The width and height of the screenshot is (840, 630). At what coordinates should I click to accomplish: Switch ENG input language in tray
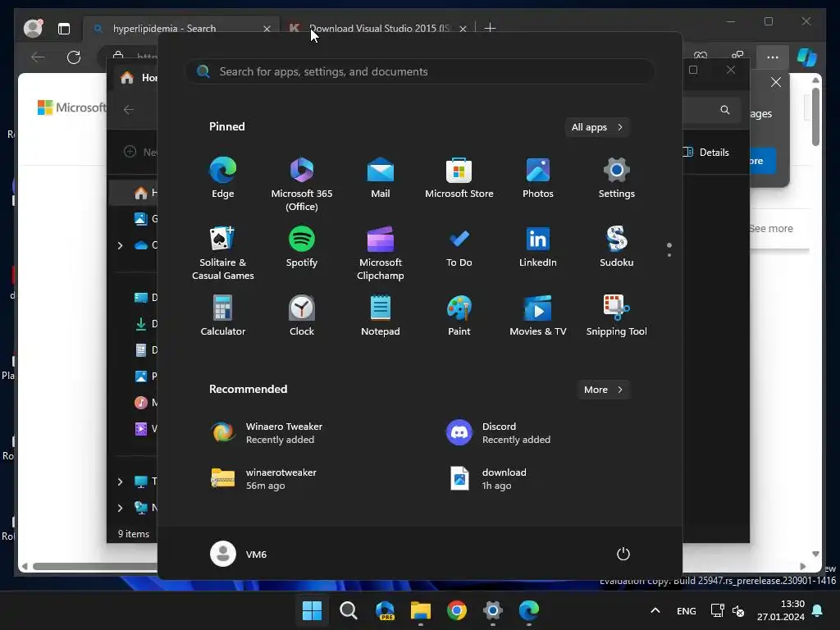(x=687, y=610)
